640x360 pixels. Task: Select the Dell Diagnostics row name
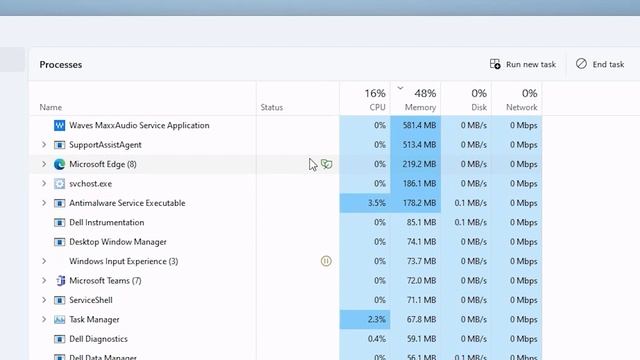(98, 339)
